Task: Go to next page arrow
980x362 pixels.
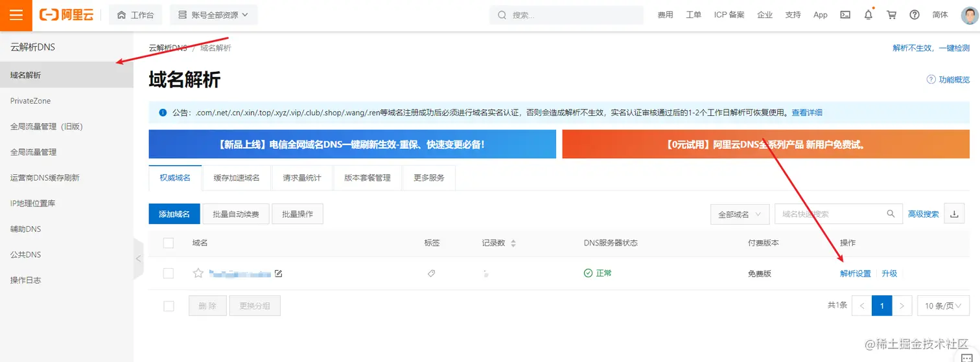Action: 902,306
